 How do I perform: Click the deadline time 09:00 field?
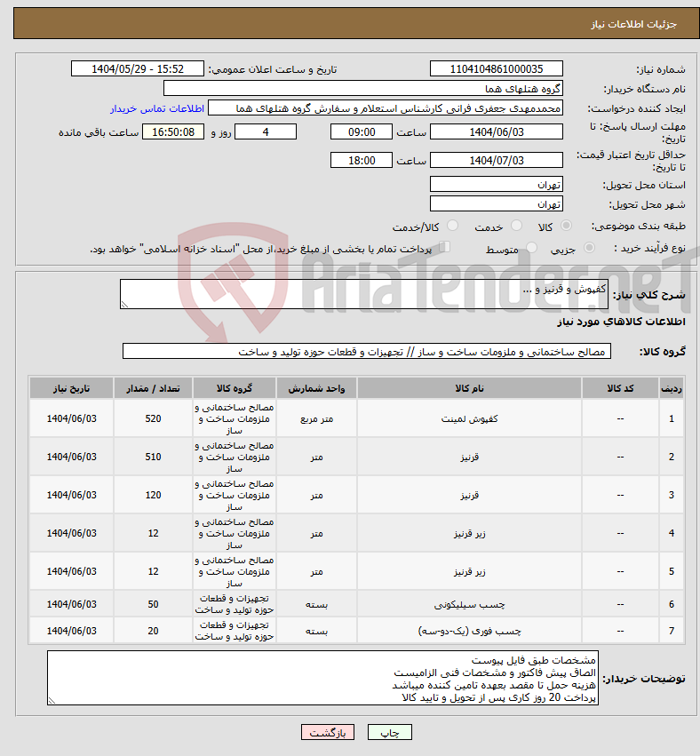(x=361, y=131)
